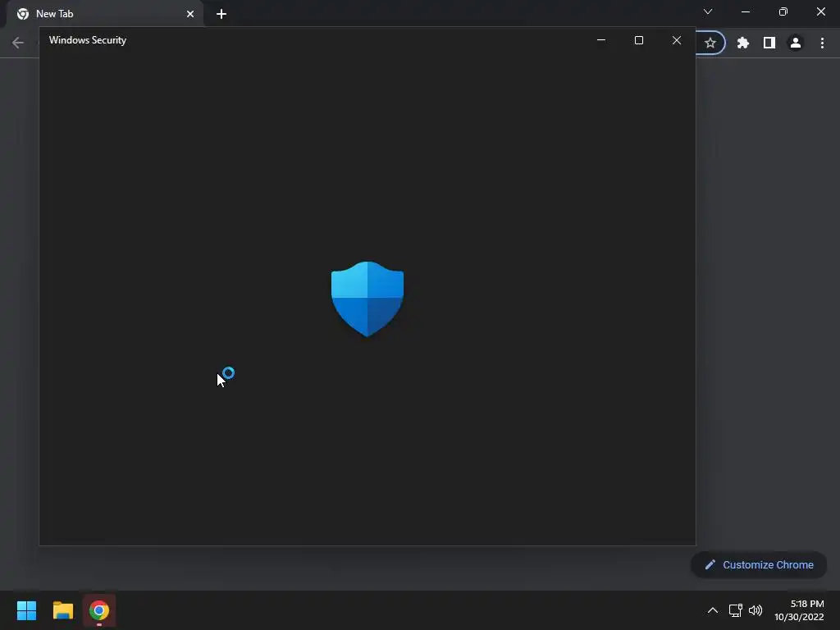Screen dimensions: 840x630
Task: Bookmark this tab with the star icon
Action: (710, 43)
